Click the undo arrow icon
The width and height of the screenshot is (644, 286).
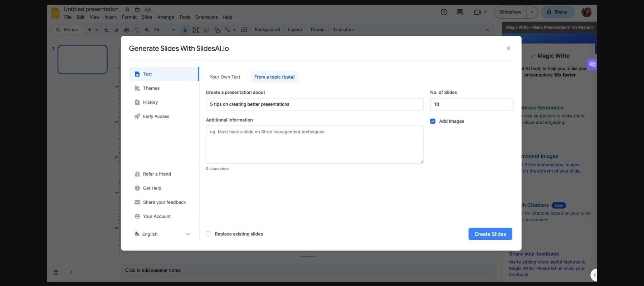(x=106, y=30)
